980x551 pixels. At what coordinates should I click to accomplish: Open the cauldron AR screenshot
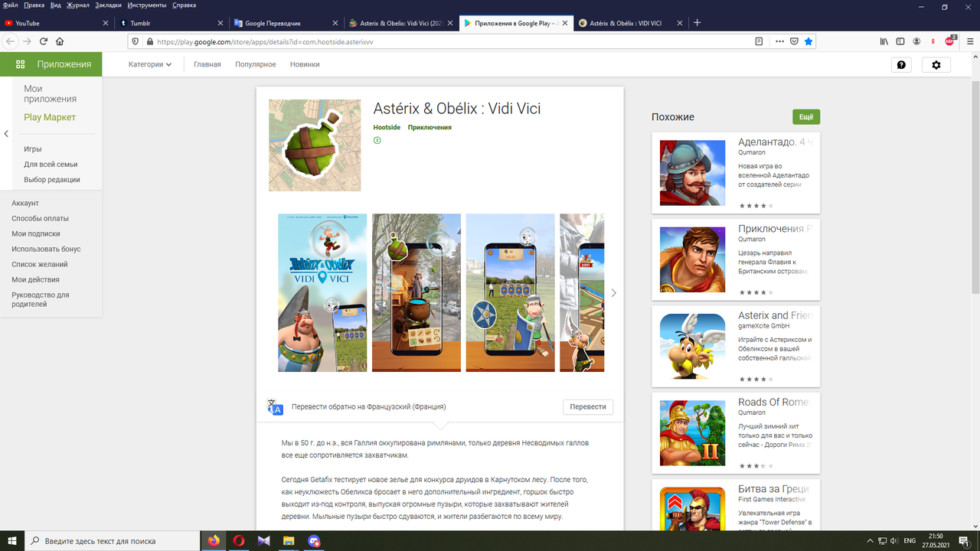[x=416, y=293]
